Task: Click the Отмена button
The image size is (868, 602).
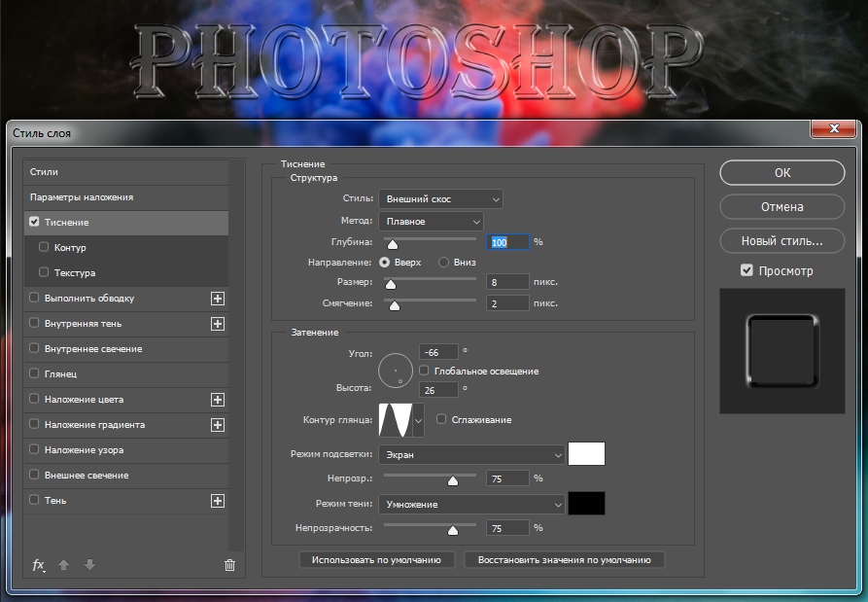Action: (782, 207)
